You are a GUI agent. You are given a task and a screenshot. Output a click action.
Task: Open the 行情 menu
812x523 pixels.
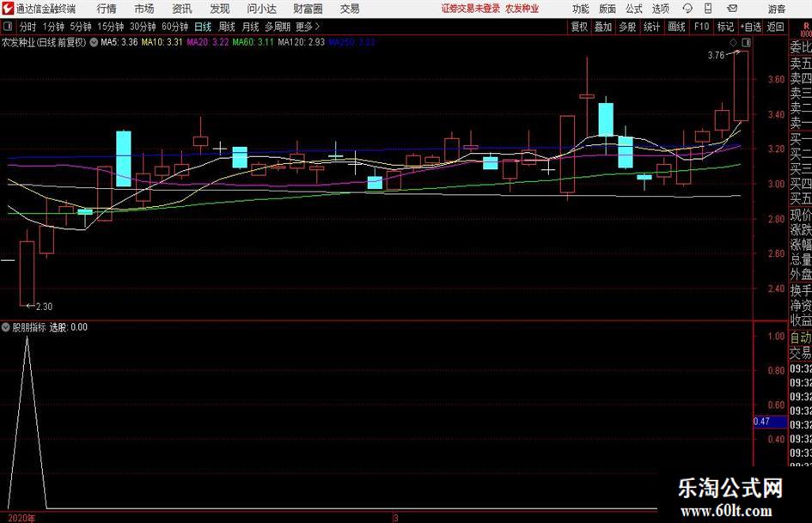(x=107, y=9)
